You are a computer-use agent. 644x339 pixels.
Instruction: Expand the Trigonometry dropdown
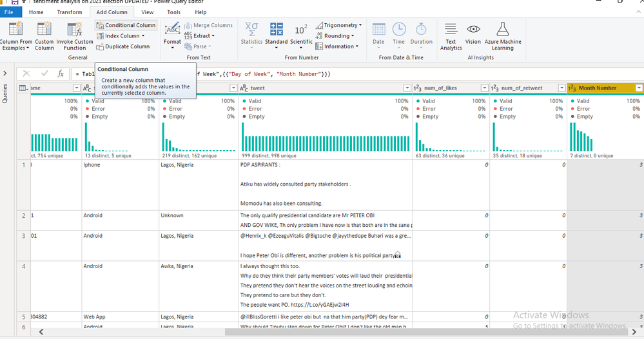coord(339,25)
